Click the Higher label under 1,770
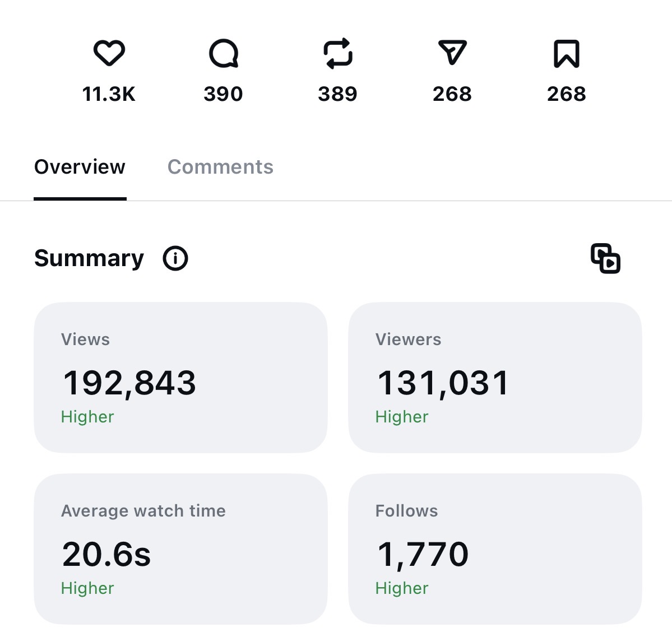The height and width of the screenshot is (637, 672). point(402,588)
